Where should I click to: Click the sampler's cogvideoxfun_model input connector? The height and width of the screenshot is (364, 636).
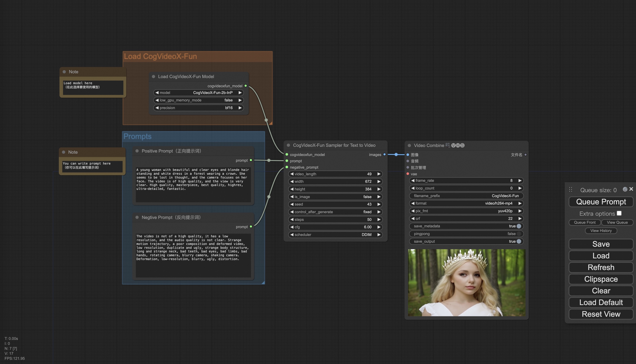287,154
